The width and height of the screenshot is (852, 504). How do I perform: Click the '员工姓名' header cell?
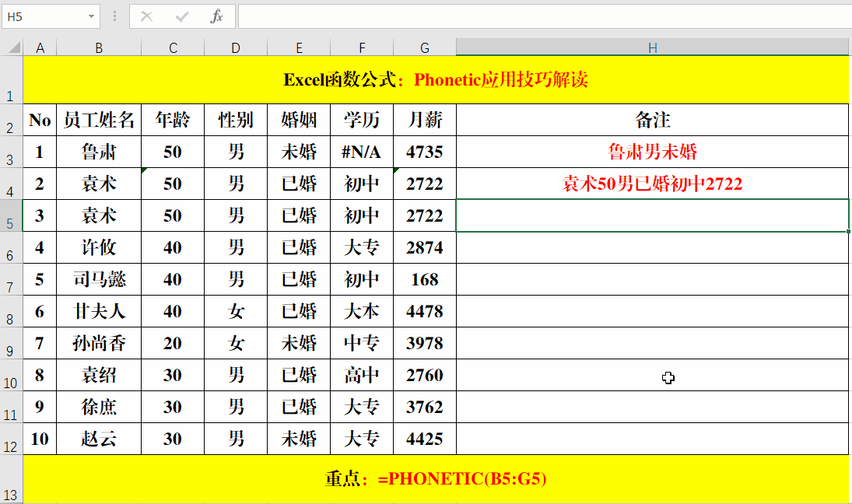[x=99, y=120]
